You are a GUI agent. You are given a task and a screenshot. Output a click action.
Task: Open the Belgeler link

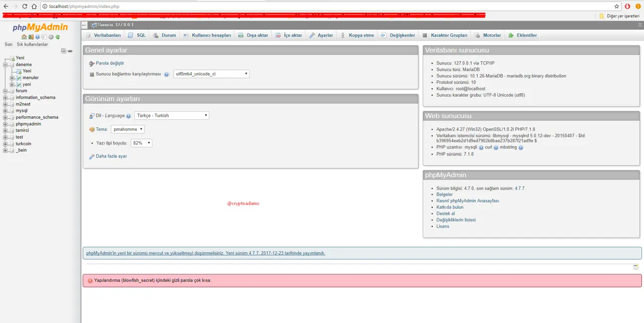pyautogui.click(x=445, y=194)
